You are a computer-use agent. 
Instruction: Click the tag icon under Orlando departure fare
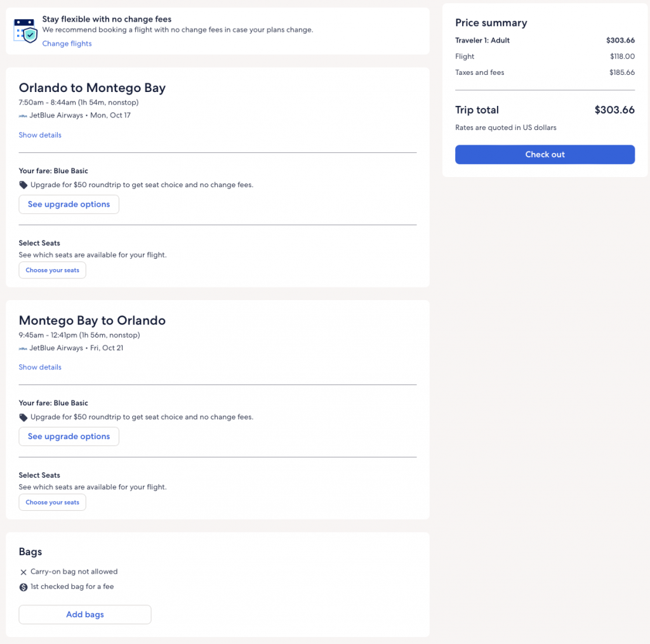click(x=23, y=185)
